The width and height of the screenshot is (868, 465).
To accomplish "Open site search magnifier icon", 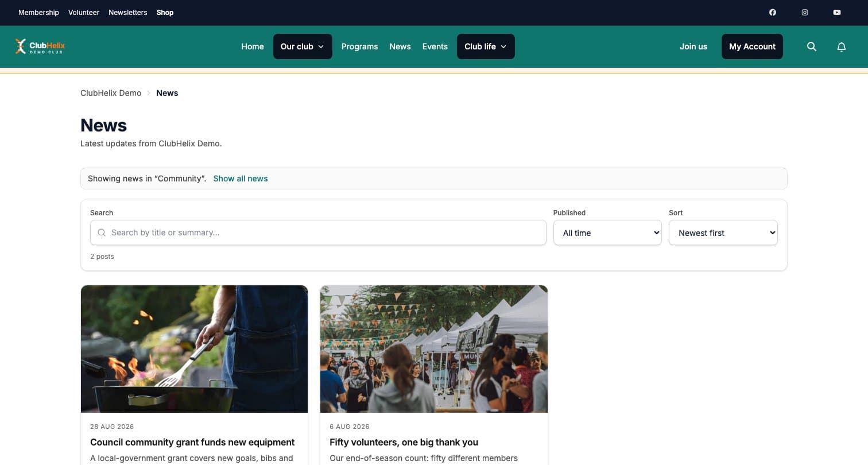I will pos(812,46).
